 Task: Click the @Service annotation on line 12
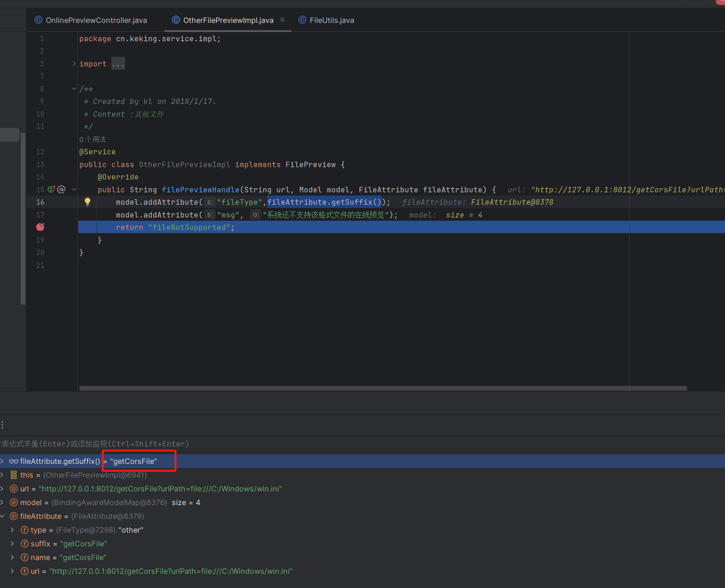[x=98, y=152]
